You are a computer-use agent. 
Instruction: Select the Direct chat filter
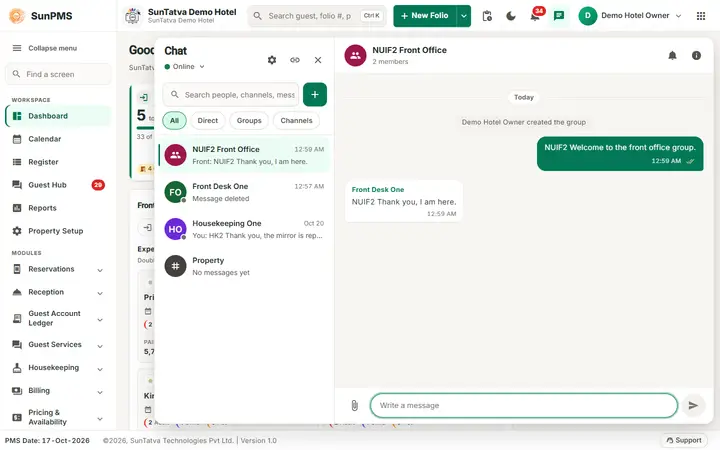pyautogui.click(x=208, y=121)
